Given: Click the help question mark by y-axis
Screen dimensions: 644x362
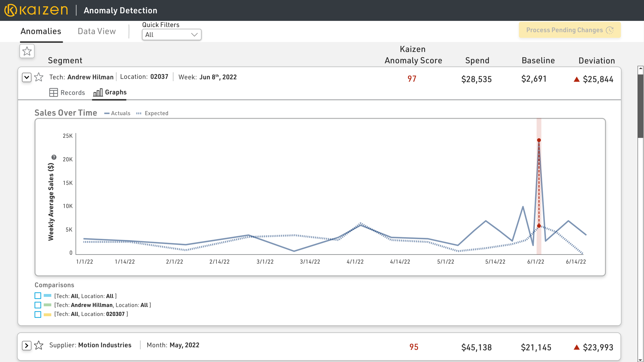Looking at the screenshot, I should [x=54, y=157].
